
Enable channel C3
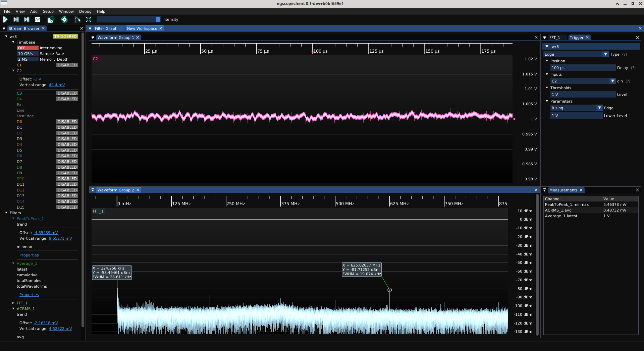67,93
